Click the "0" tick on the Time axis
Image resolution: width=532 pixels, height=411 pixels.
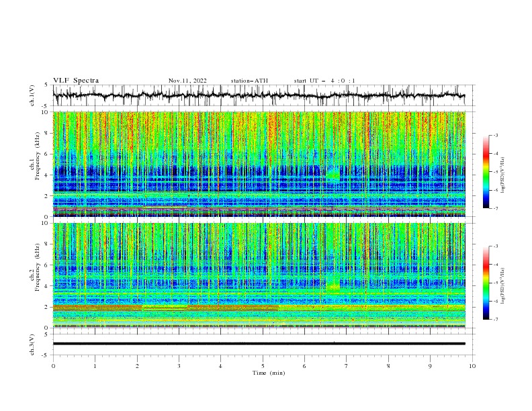[53, 366]
